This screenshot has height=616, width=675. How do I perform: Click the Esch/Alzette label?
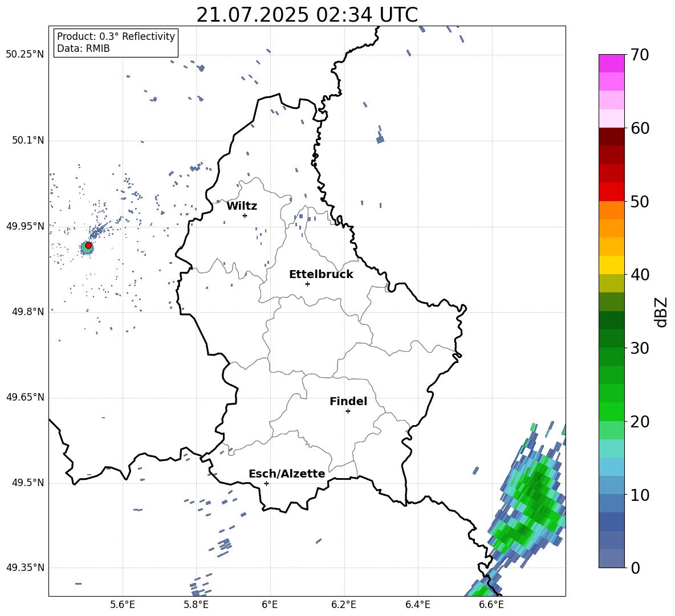[287, 474]
